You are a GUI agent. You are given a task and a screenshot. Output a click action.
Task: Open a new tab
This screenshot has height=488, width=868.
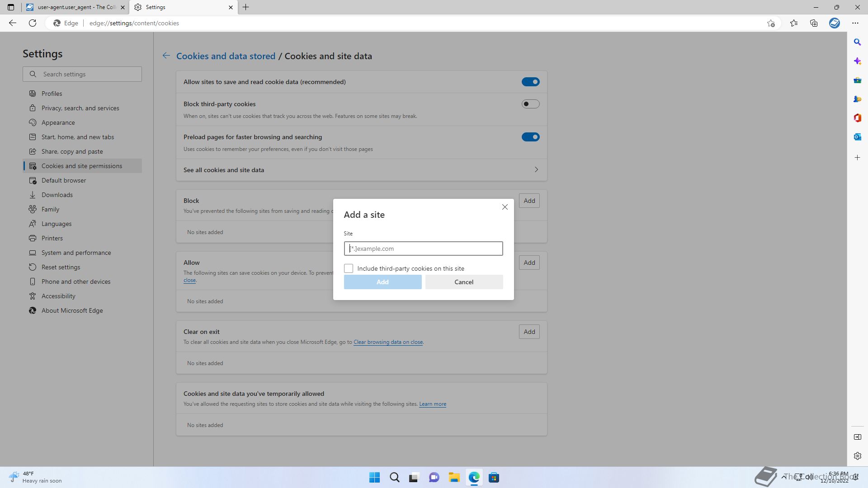tap(246, 7)
